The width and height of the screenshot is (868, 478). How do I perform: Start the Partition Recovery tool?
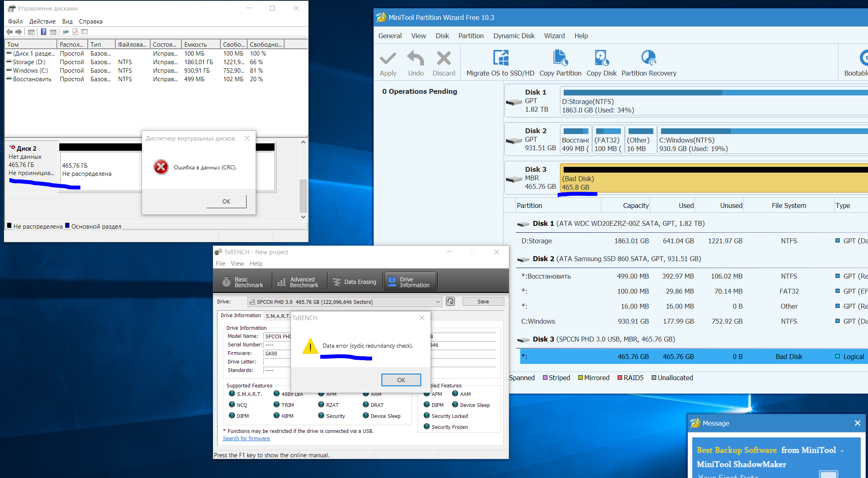(x=648, y=58)
